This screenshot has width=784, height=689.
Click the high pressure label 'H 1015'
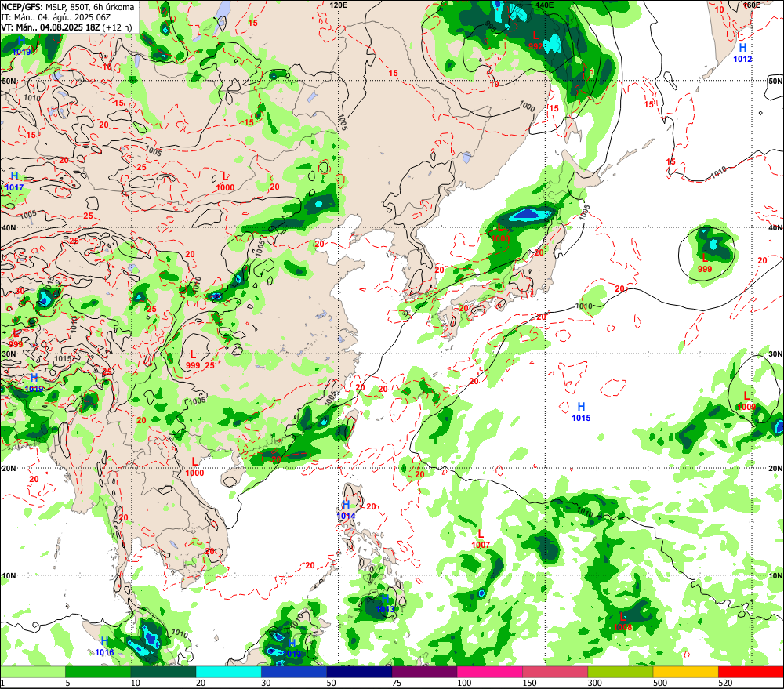click(x=581, y=412)
